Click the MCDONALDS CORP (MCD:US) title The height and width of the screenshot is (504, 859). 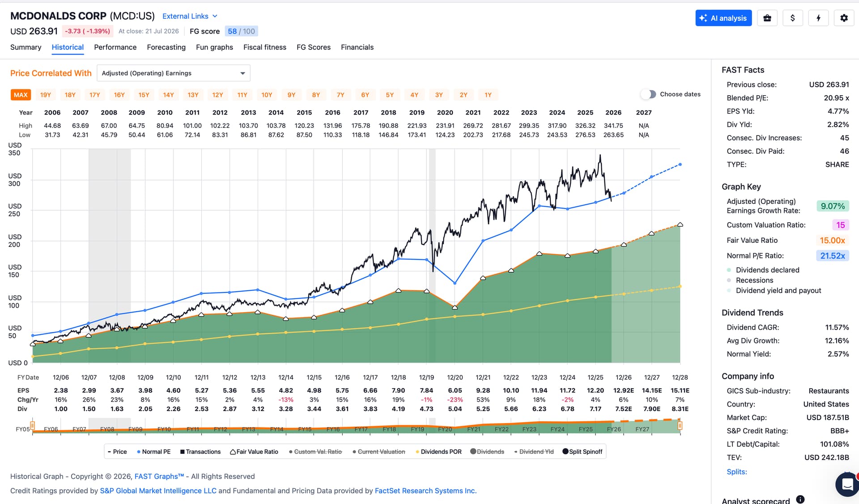(x=82, y=16)
